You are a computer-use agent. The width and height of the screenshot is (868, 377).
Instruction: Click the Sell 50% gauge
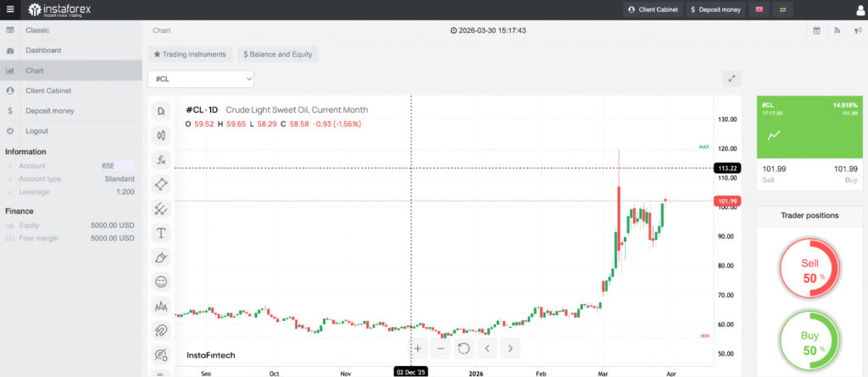(810, 270)
